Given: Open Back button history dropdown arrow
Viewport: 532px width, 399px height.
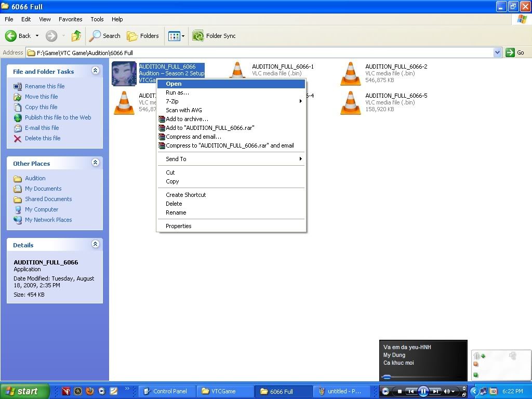Looking at the screenshot, I should coord(37,36).
